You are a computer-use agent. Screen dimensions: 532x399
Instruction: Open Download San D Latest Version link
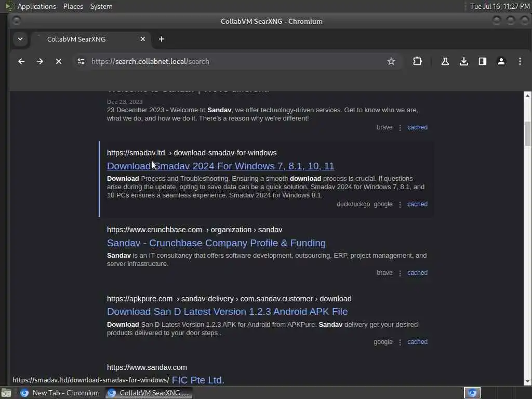(228, 312)
